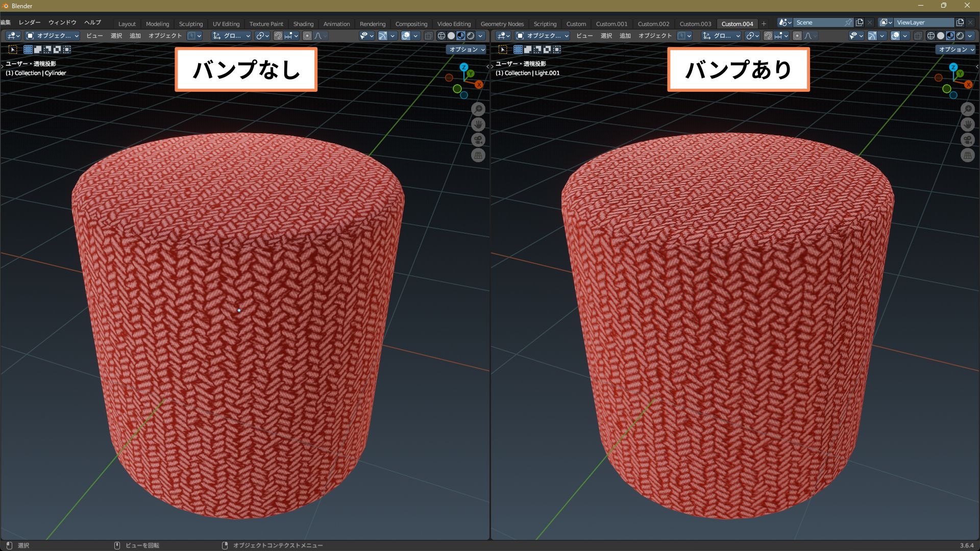Toggle camera view icon in right viewport
Screen dimensions: 980x551
(x=967, y=140)
